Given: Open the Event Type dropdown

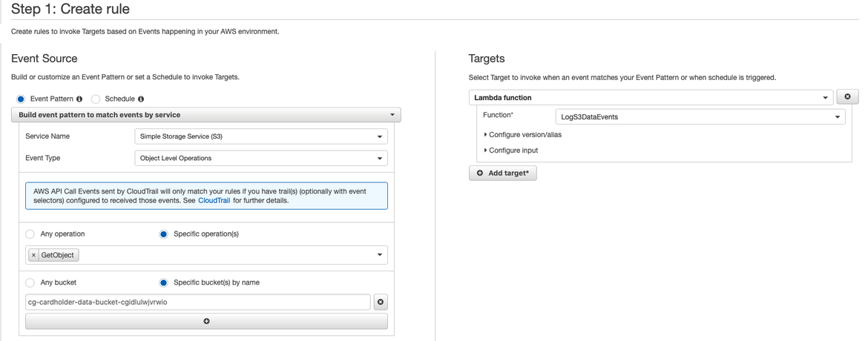Looking at the screenshot, I should coord(261,158).
